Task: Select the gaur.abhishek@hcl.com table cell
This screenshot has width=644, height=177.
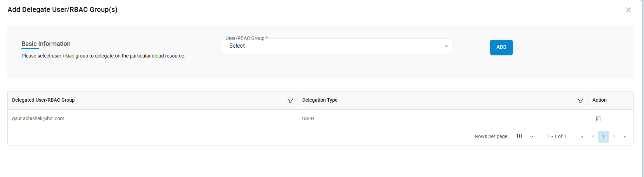Action: [38, 119]
